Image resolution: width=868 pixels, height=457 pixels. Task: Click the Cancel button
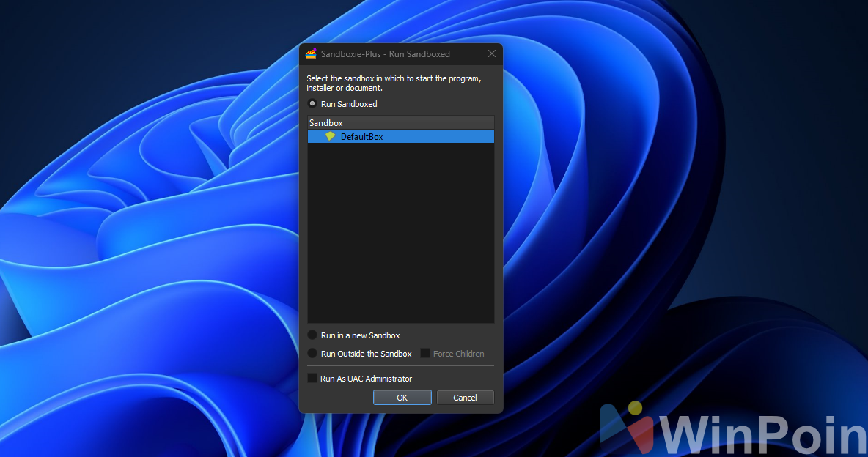point(465,397)
